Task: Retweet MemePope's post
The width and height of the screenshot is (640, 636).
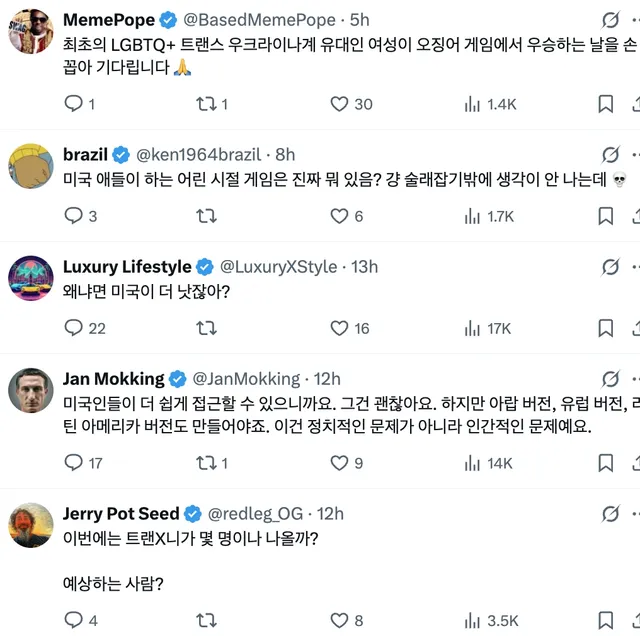Action: [206, 104]
